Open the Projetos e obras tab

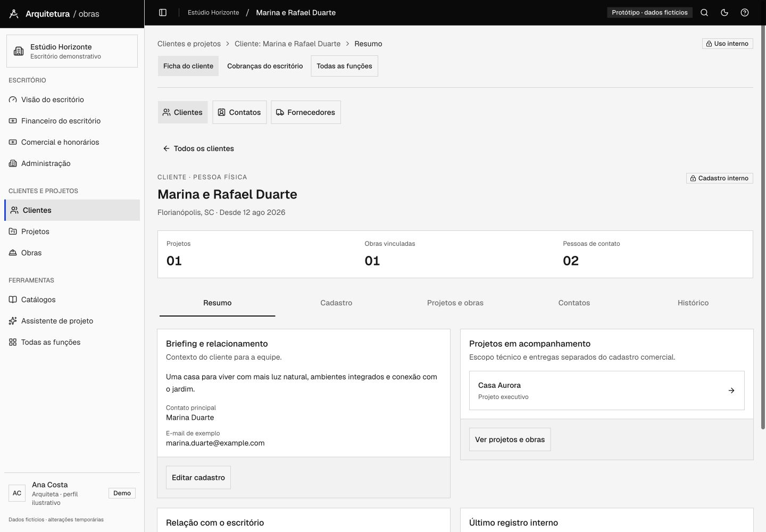click(455, 303)
